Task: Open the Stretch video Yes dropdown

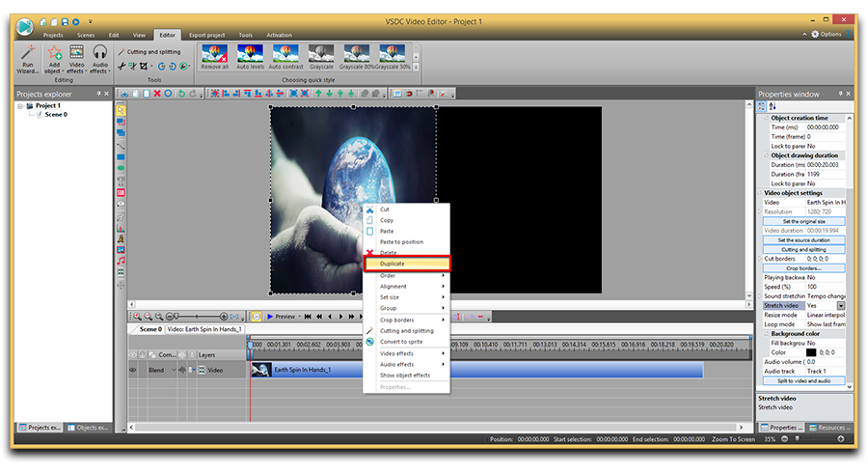Action: point(841,306)
